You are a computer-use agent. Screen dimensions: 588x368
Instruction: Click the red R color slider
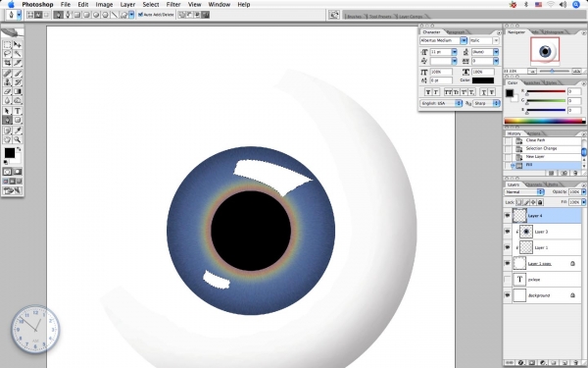coord(546,91)
